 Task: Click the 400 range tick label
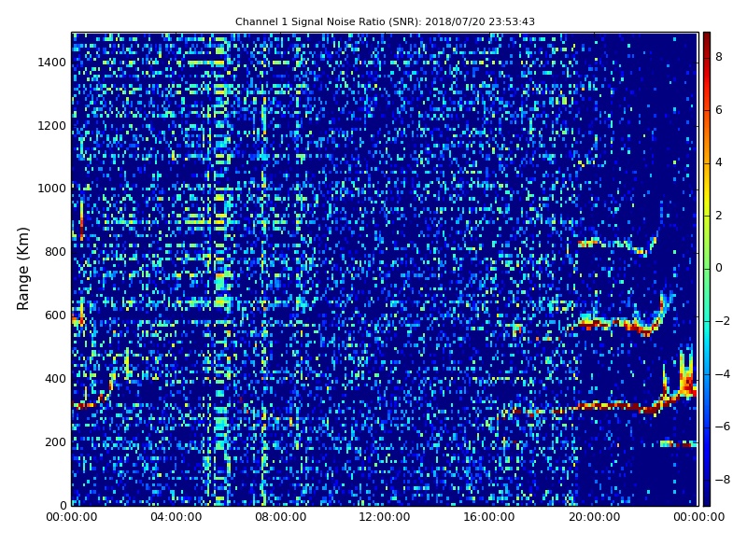pyautogui.click(x=55, y=379)
